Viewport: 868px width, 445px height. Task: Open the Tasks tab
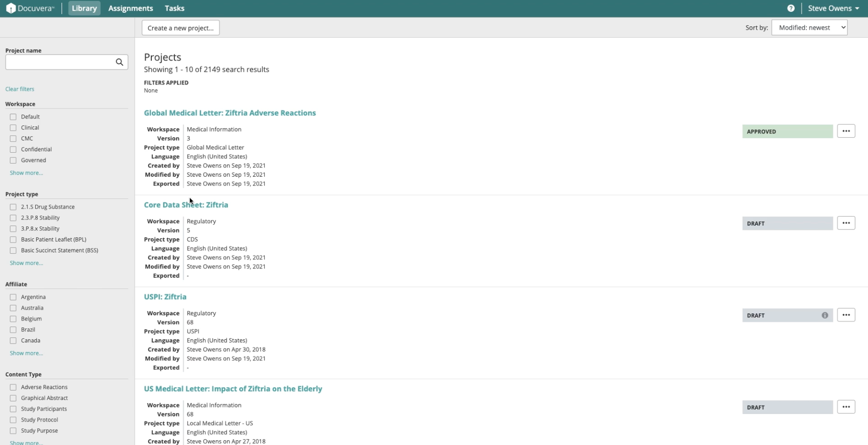point(174,8)
